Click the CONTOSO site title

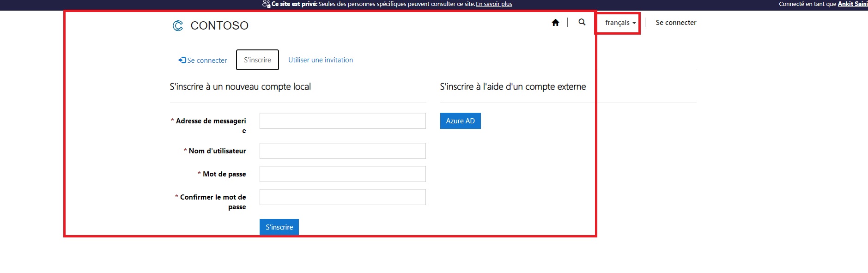click(x=219, y=26)
